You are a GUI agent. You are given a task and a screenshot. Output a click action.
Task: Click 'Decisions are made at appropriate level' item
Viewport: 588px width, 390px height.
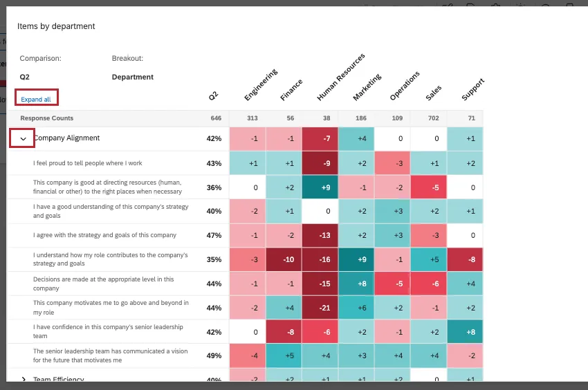103,284
